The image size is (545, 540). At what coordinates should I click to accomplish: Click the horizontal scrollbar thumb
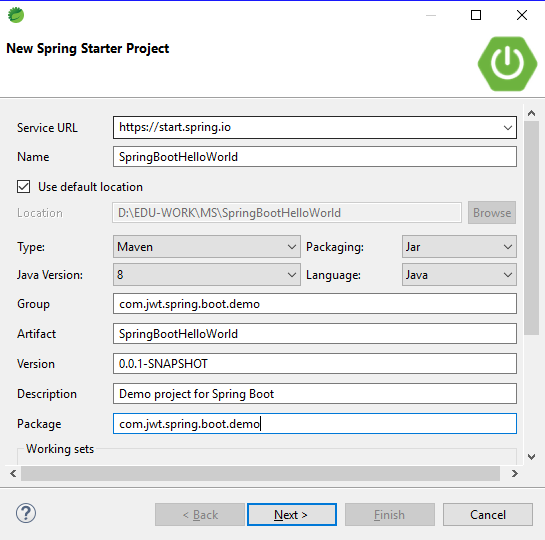(260, 474)
